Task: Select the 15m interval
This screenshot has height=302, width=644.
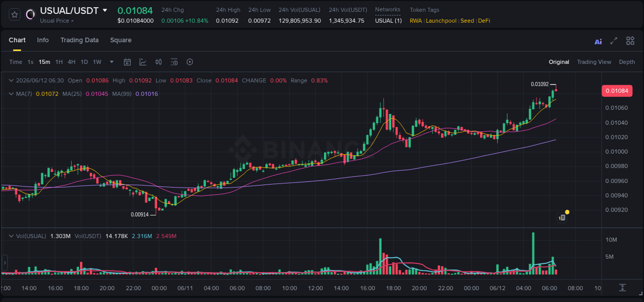Action: tap(44, 62)
